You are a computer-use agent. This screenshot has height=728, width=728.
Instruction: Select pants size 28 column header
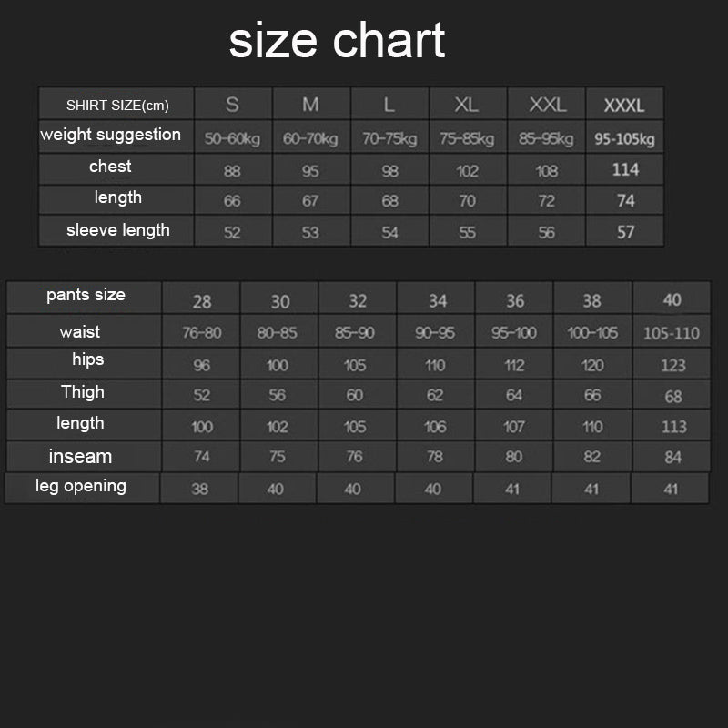click(201, 301)
